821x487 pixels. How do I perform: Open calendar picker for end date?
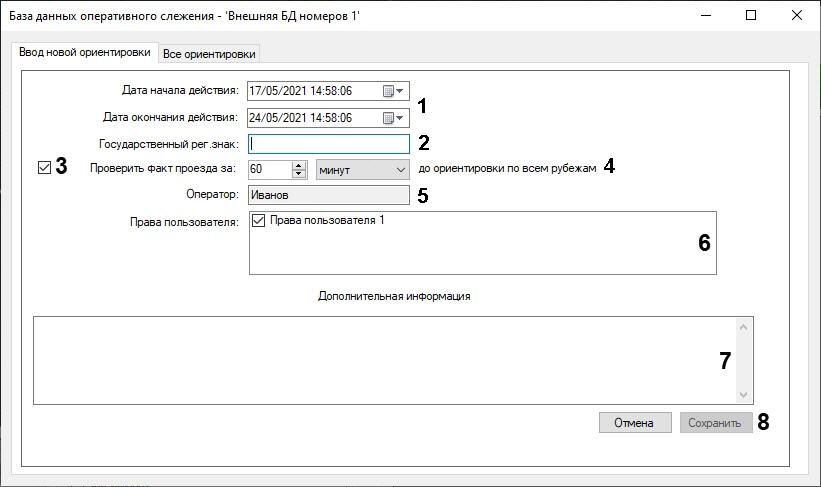coord(394,118)
